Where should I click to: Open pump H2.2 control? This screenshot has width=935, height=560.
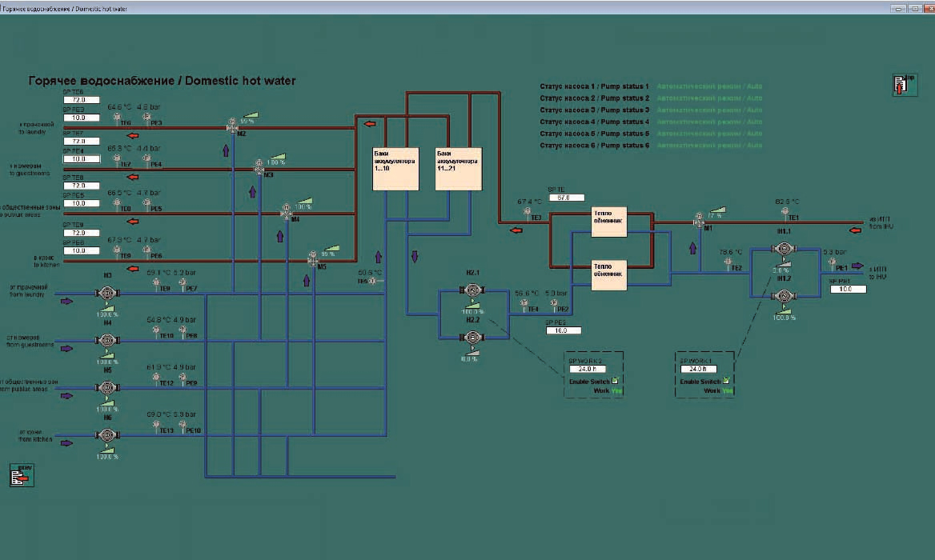point(472,337)
